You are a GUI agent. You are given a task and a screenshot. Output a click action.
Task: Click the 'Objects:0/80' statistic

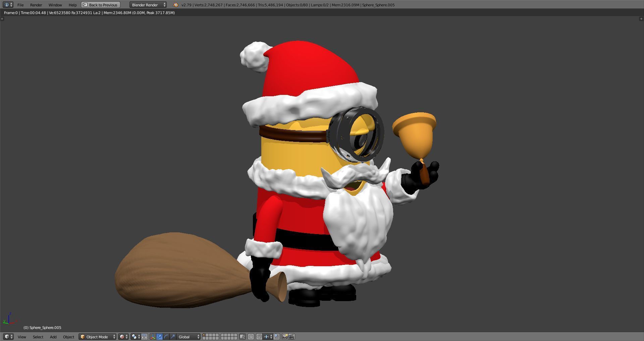(297, 5)
